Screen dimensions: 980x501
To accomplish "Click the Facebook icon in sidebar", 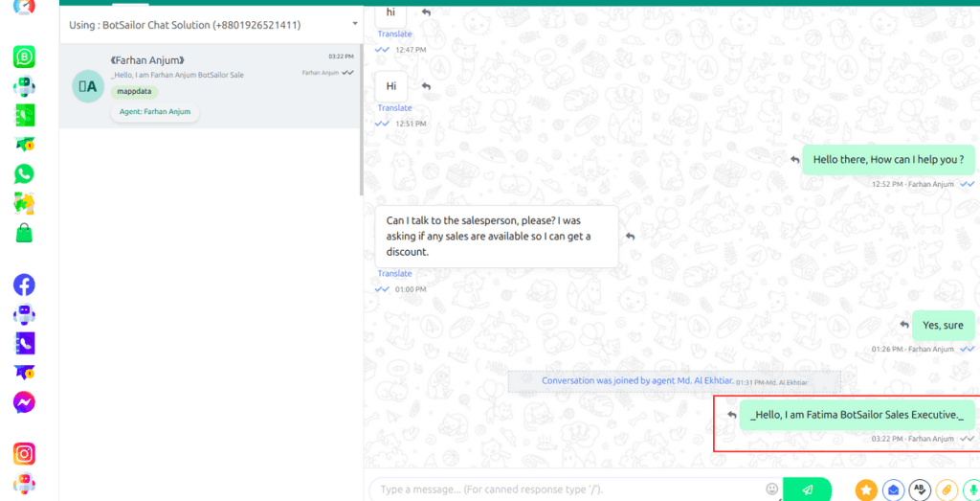I will point(24,285).
